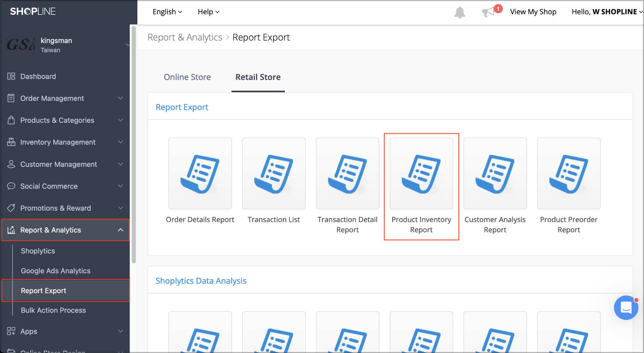Image resolution: width=644 pixels, height=353 pixels.
Task: Open the notifications bell icon
Action: coord(459,12)
